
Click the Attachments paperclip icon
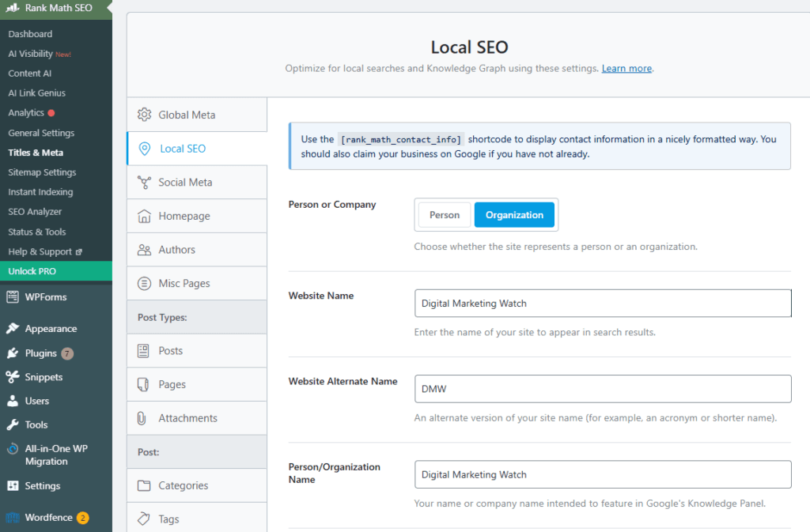(142, 418)
